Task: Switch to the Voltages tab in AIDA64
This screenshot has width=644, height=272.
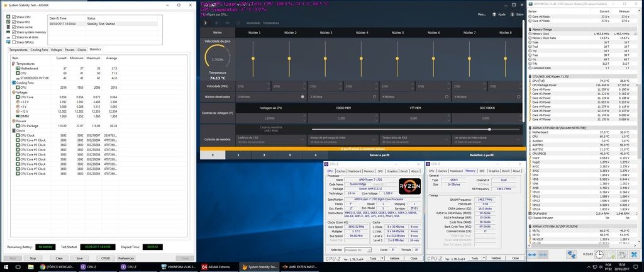Action: pos(56,50)
